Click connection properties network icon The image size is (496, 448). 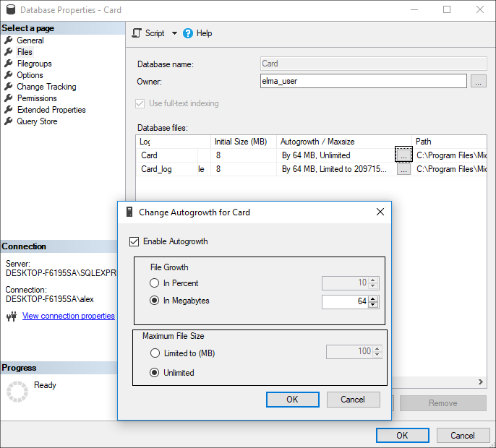click(11, 316)
